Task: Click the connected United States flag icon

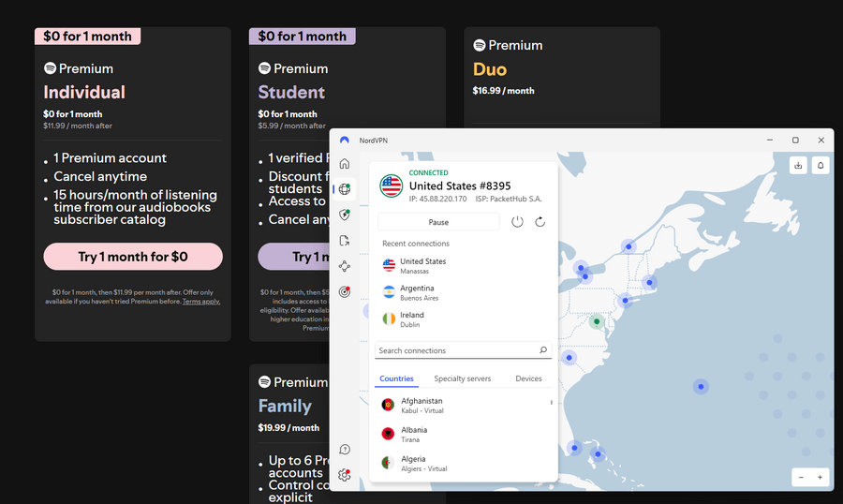Action: point(391,186)
